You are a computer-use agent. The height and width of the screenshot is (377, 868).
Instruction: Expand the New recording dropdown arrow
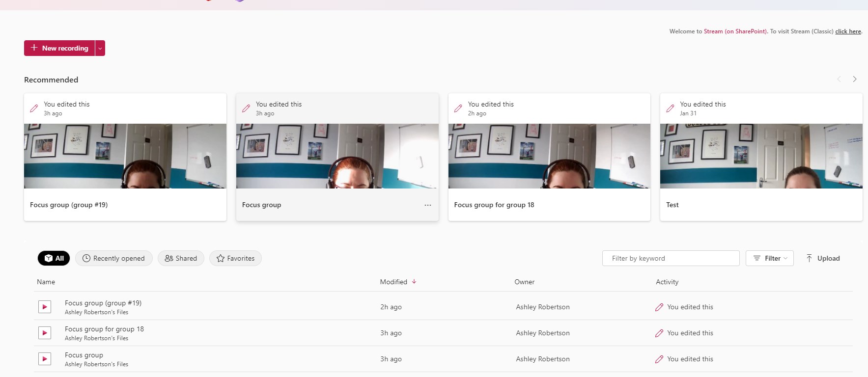point(100,48)
